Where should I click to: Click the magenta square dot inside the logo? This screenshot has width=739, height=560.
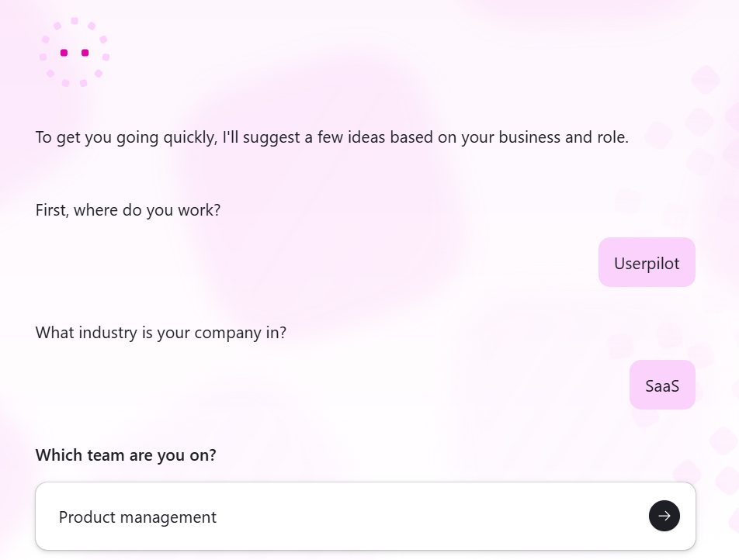(x=62, y=53)
